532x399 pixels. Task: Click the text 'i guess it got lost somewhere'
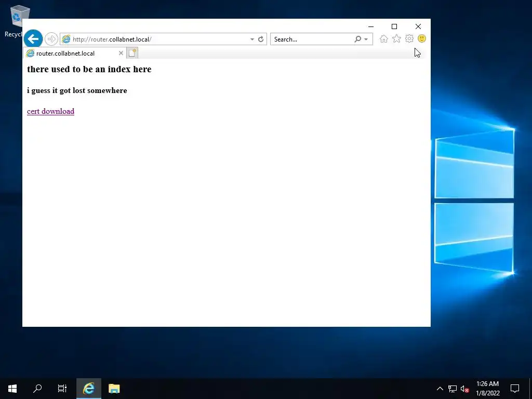[77, 90]
